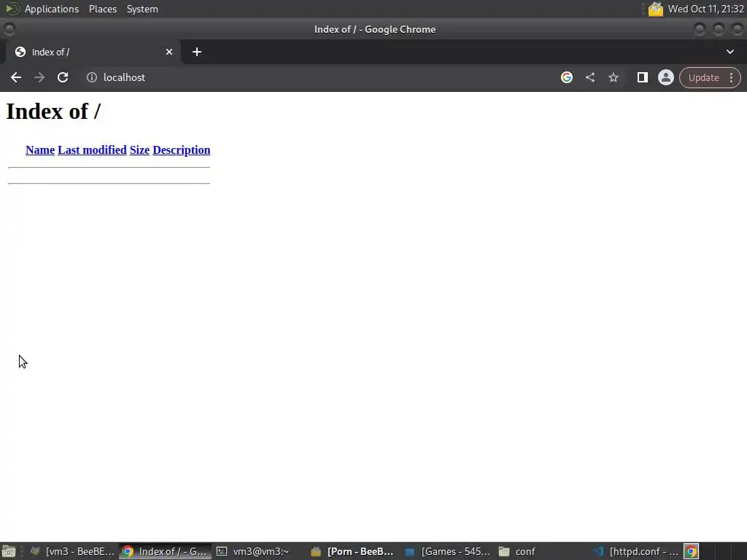Screen dimensions: 747x560
Task: Select the 'Index of / - G...' taskbar entry
Action: (x=166, y=551)
